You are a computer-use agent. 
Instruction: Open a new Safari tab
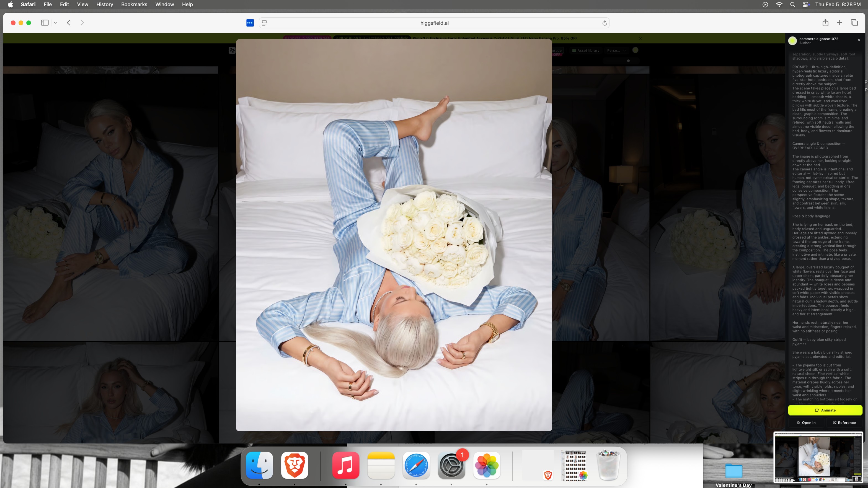coord(839,23)
